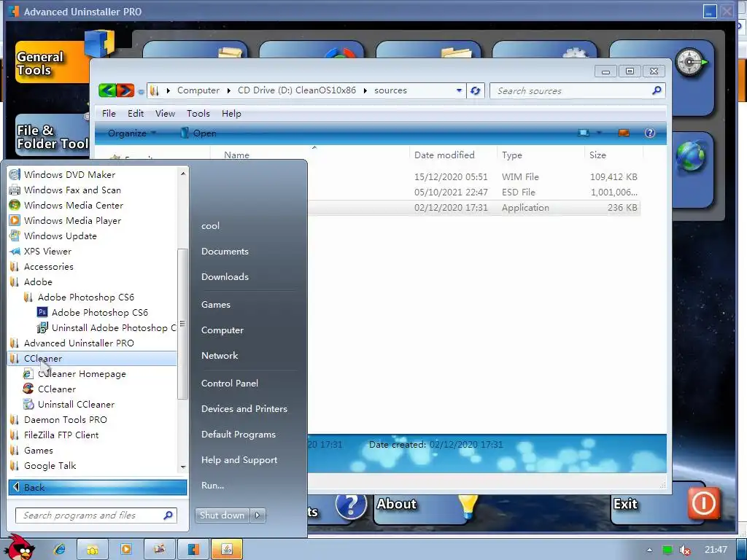Expand the arrow after Computer in address bar
This screenshot has width=747, height=560.
pyautogui.click(x=228, y=90)
